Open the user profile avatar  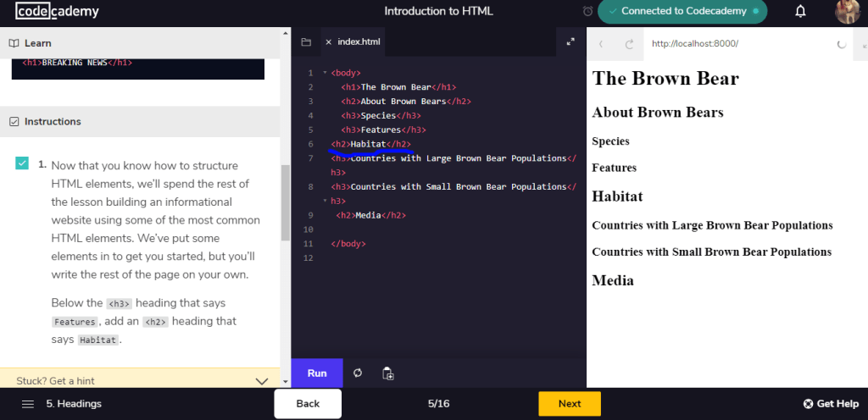[847, 12]
